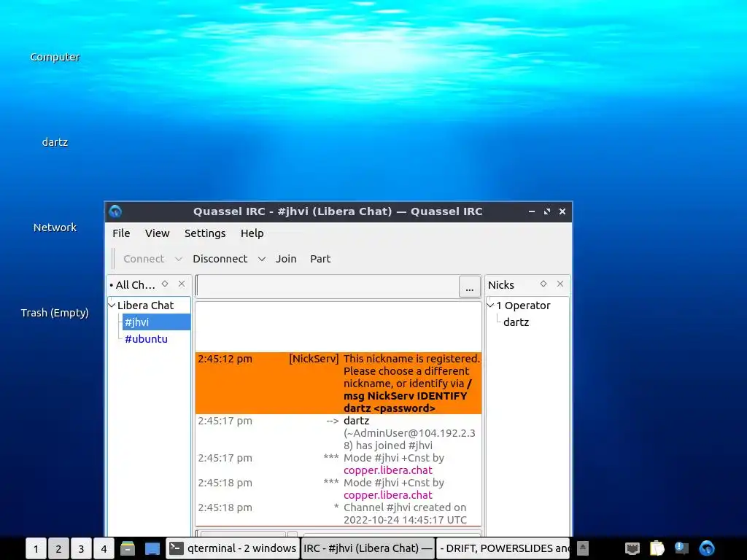Viewport: 747px width, 560px height.
Task: Click the Disconnect toolbar button
Action: (x=220, y=259)
